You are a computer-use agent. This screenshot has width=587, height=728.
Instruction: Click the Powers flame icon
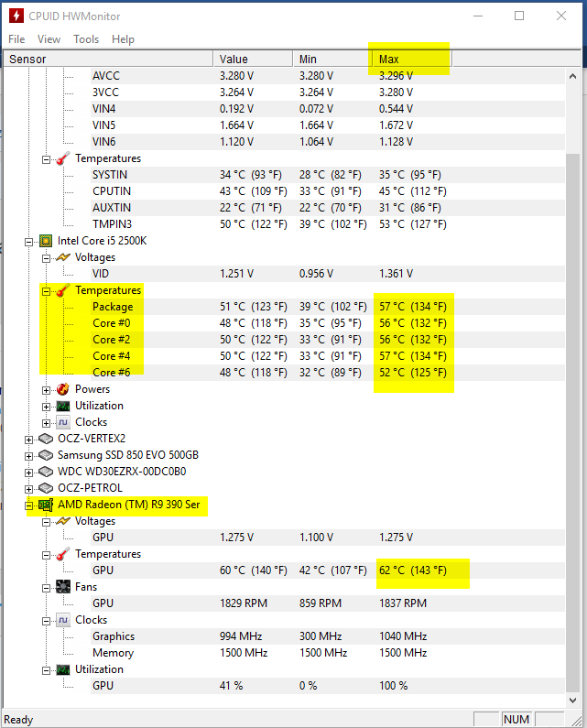62,389
